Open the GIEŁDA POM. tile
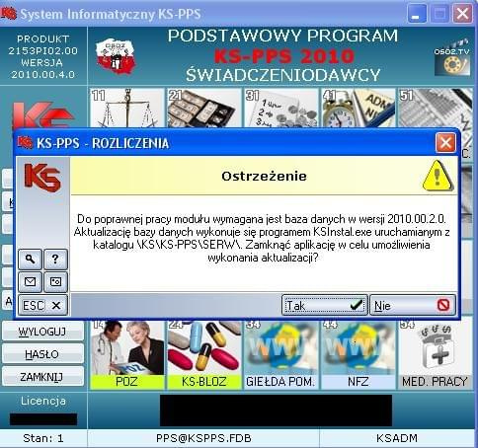 280,354
